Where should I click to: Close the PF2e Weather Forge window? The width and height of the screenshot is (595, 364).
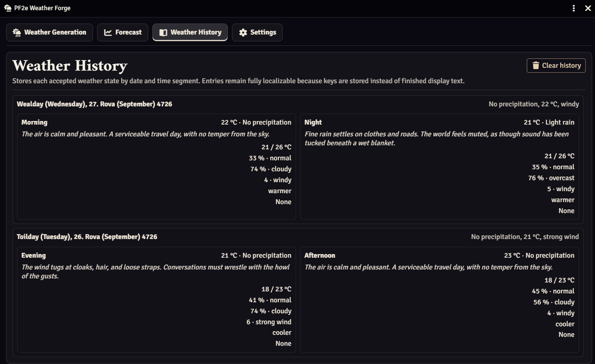588,8
